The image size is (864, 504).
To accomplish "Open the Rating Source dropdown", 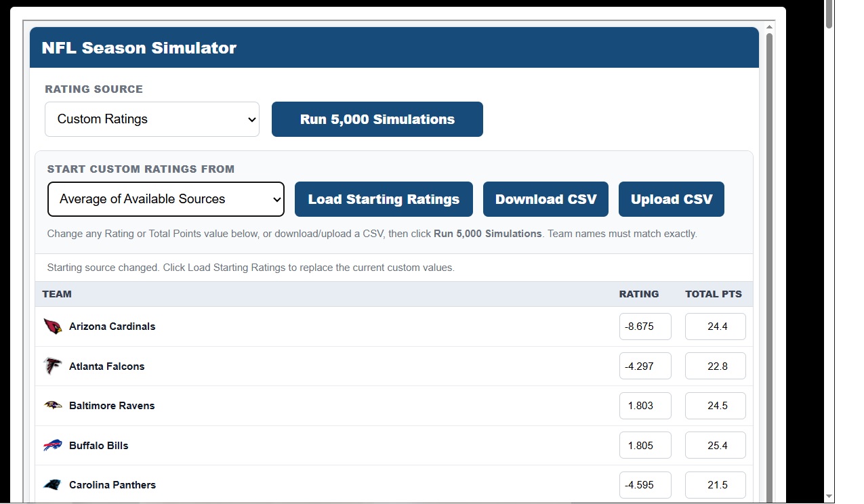I will tap(152, 119).
